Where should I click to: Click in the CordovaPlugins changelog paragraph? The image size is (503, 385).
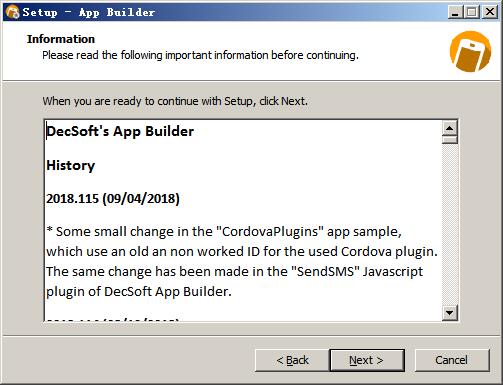(242, 261)
